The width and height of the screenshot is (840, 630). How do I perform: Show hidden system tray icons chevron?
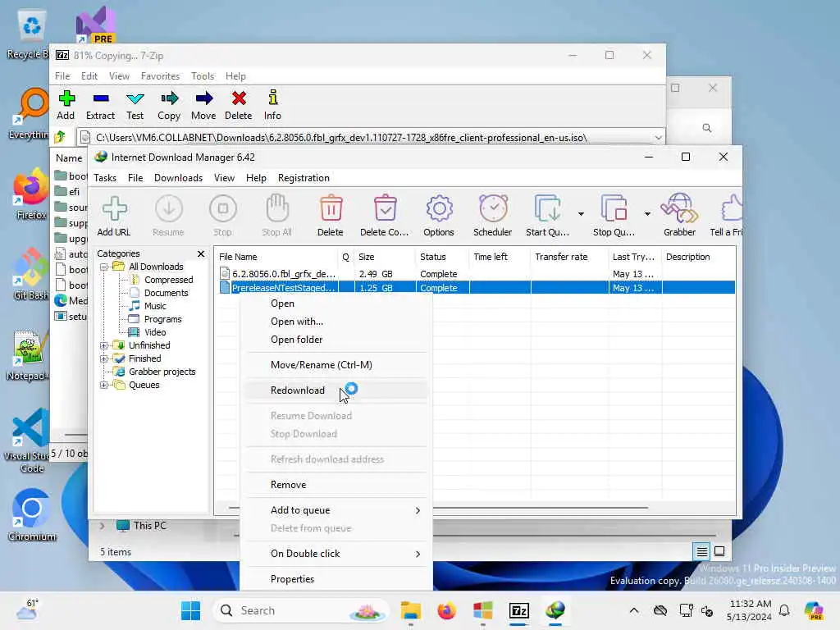tap(634, 610)
